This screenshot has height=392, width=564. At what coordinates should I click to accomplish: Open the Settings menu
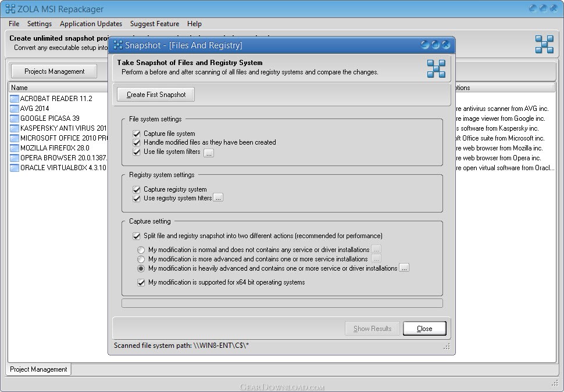(40, 24)
